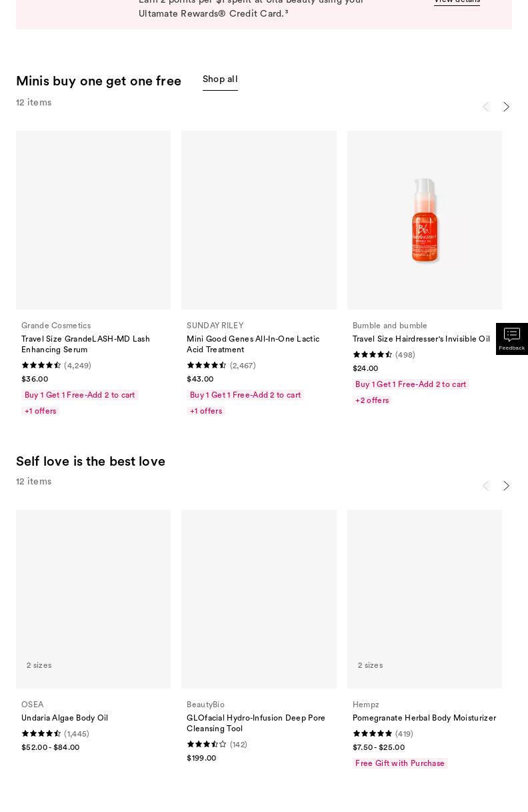
Task: Expand +2 offers on Bumble and bumble oil
Action: pyautogui.click(x=372, y=400)
